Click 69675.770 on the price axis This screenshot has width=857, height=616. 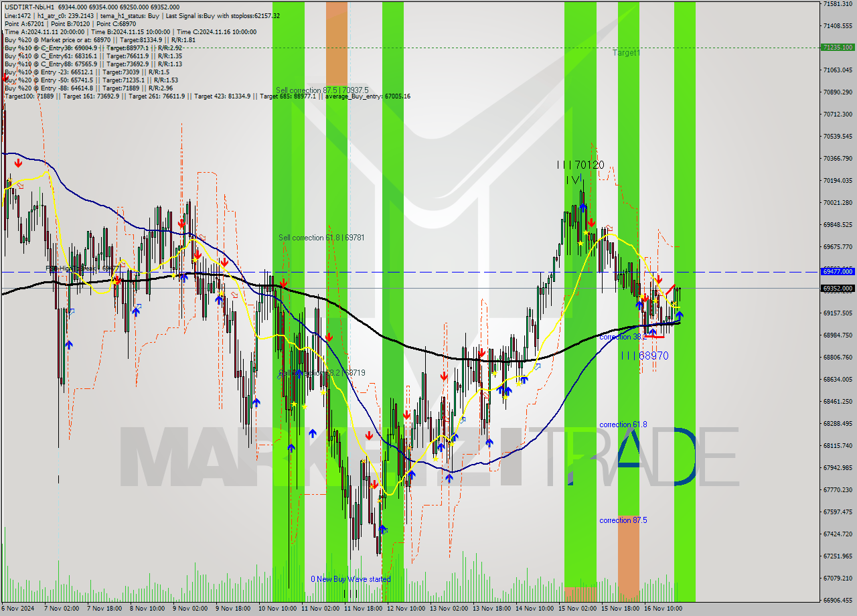click(837, 247)
